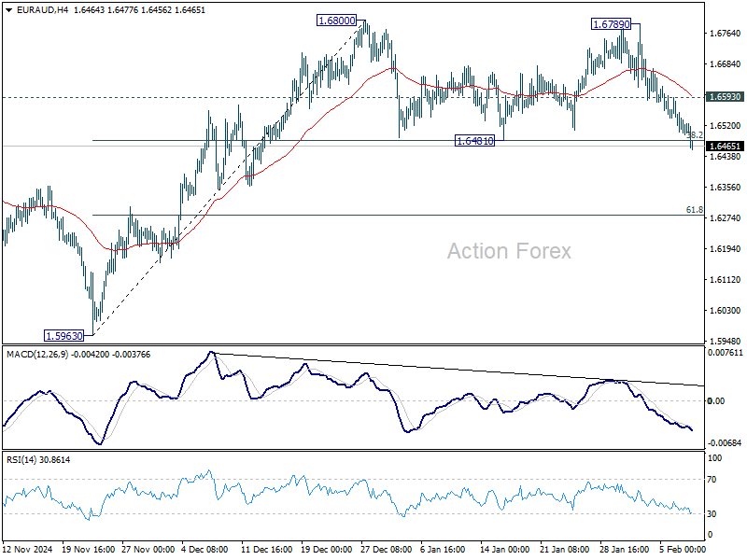
Task: Click the 1.64810 support price label
Action: tap(474, 141)
